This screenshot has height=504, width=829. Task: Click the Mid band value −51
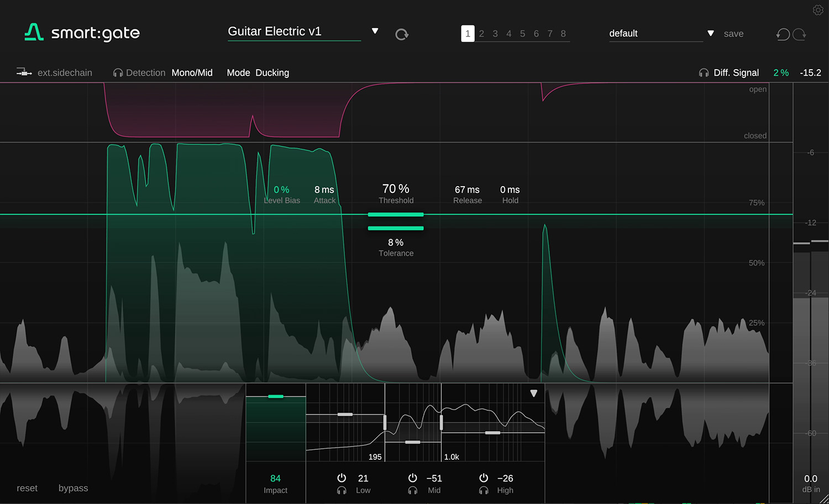(434, 478)
